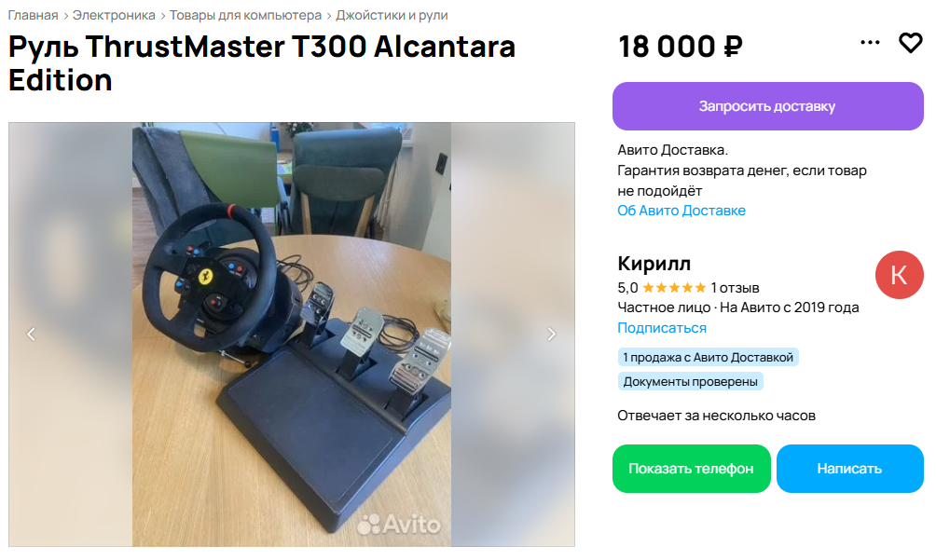The height and width of the screenshot is (560, 936).
Task: Go to previous photo with left arrow
Action: (31, 334)
